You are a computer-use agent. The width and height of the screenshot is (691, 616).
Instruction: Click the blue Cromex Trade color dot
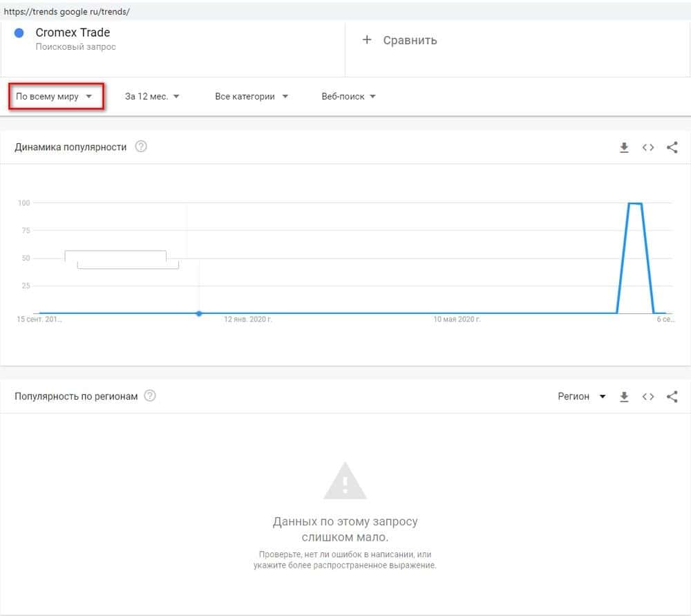click(19, 32)
